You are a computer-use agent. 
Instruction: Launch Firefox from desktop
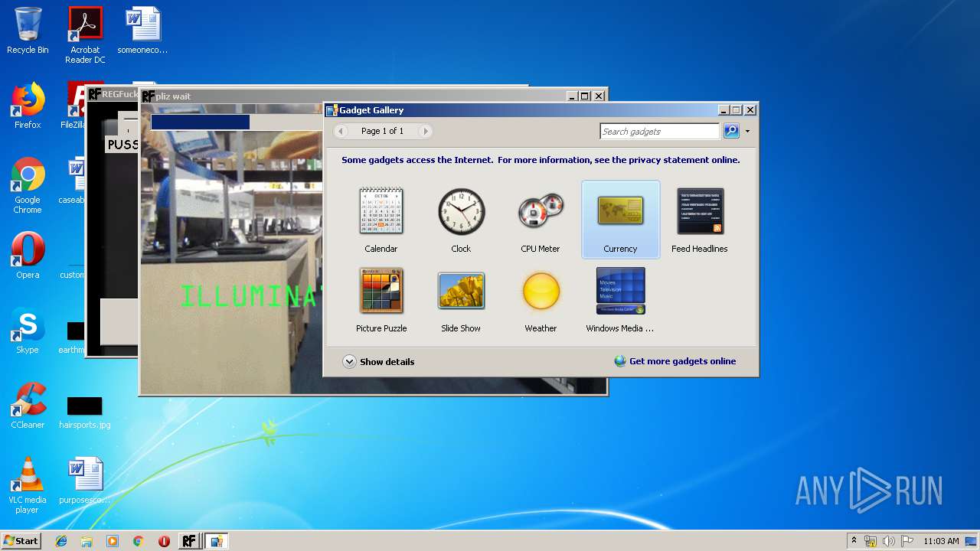pos(28,106)
